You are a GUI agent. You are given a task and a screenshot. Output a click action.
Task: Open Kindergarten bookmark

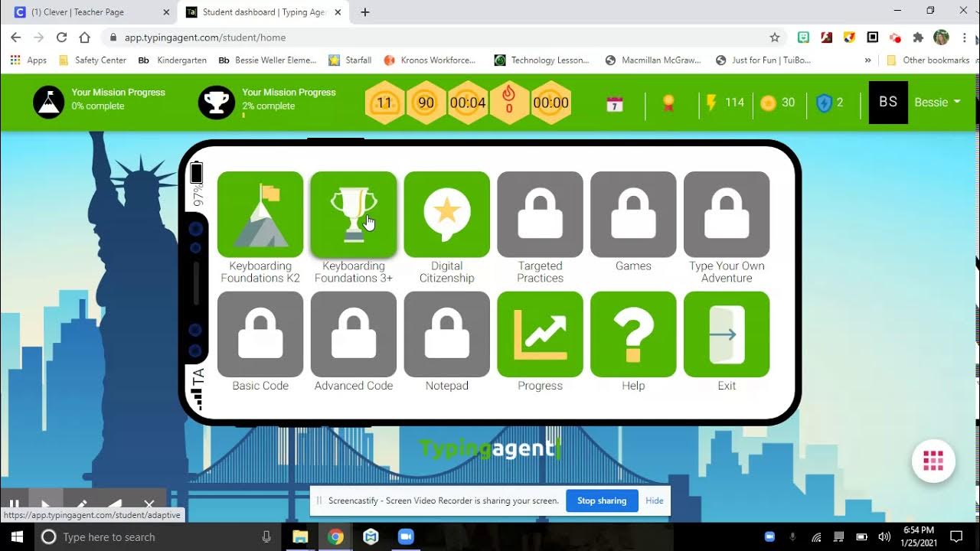pyautogui.click(x=172, y=60)
